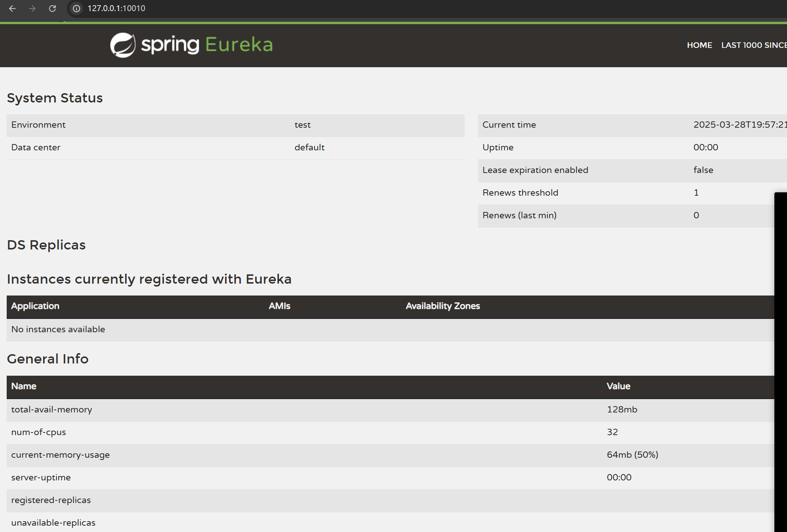This screenshot has width=787, height=532.
Task: Click the Environment test value
Action: [x=302, y=125]
